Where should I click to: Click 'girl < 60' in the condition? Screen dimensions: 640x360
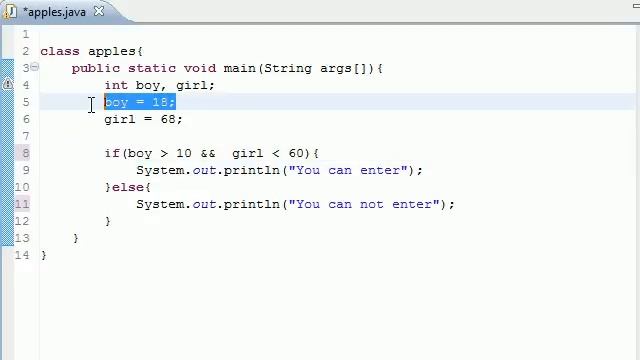tap(268, 153)
